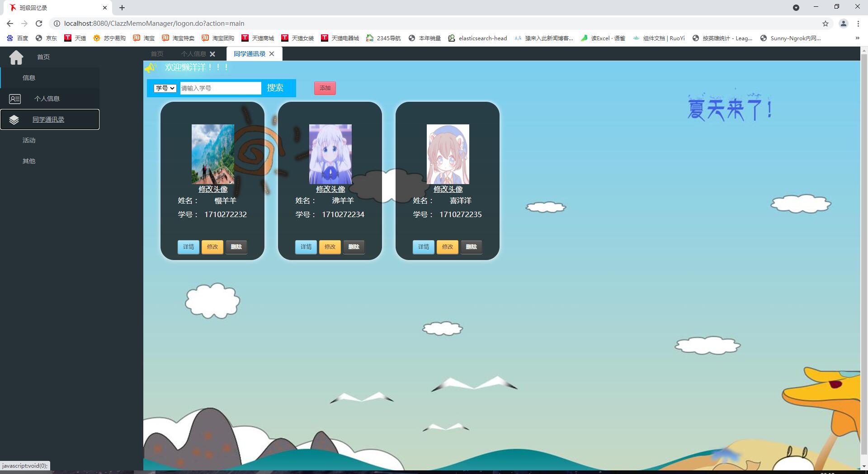
Task: Open the 京东 bookmark
Action: (x=46, y=38)
